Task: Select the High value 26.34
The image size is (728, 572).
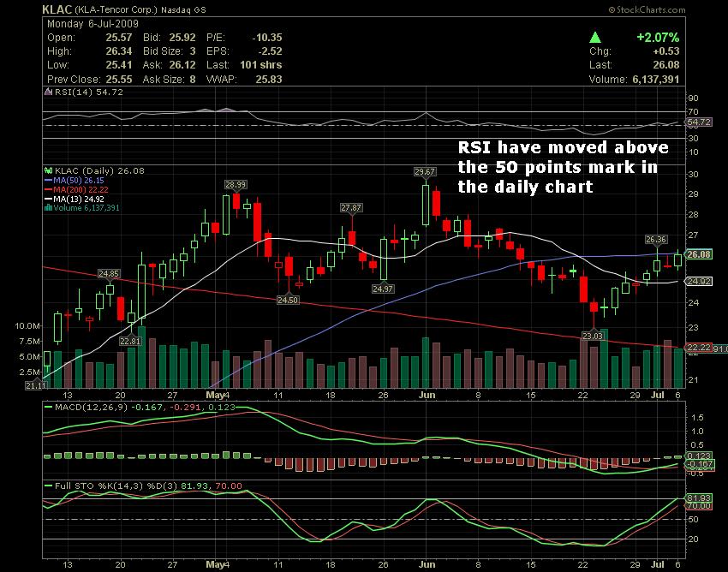Action: pyautogui.click(x=119, y=51)
